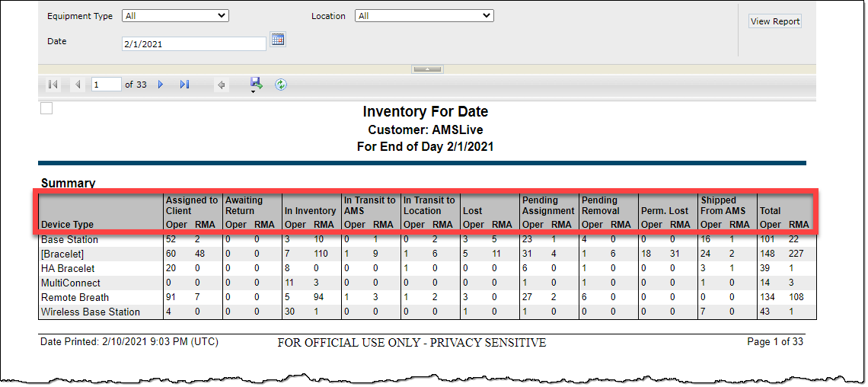Viewport: 868px width, 387px height.
Task: Collapse the parameters panel using the splitter handle
Action: point(427,69)
